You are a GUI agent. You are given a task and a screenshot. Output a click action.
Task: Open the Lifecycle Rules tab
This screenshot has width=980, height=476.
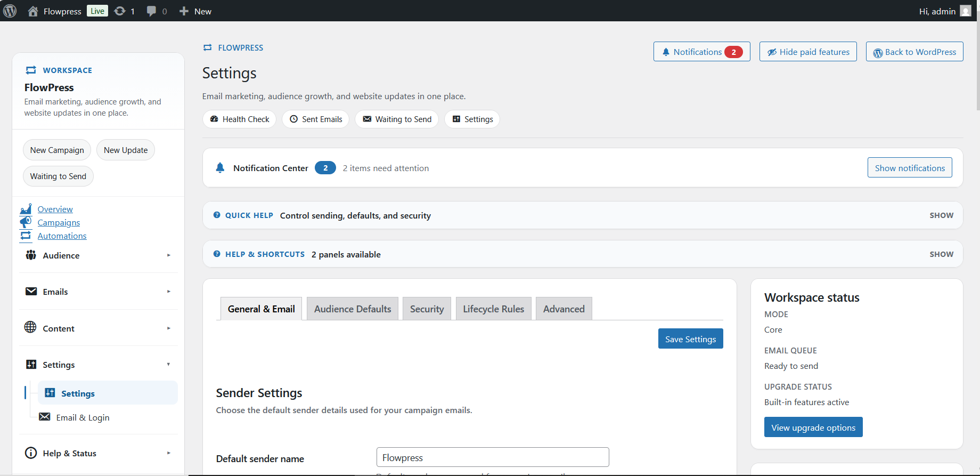click(x=493, y=309)
